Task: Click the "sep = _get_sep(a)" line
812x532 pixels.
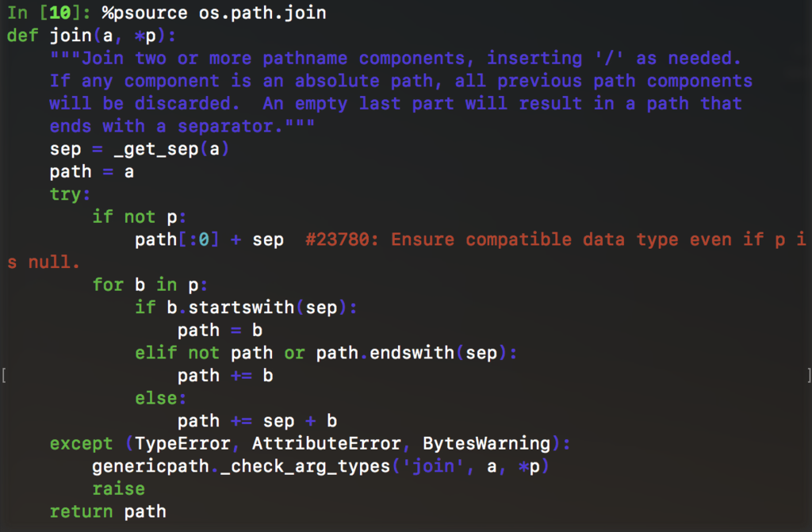Action: coord(140,149)
